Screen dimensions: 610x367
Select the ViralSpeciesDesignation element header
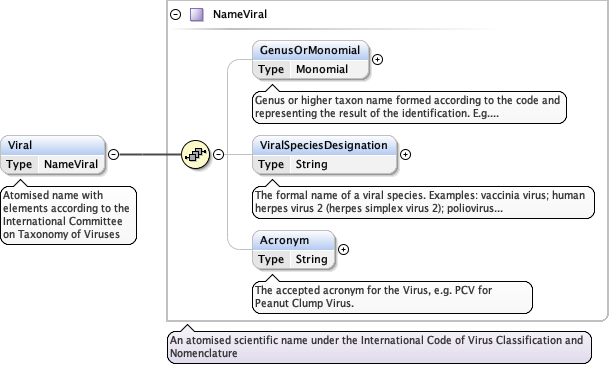[x=324, y=146]
